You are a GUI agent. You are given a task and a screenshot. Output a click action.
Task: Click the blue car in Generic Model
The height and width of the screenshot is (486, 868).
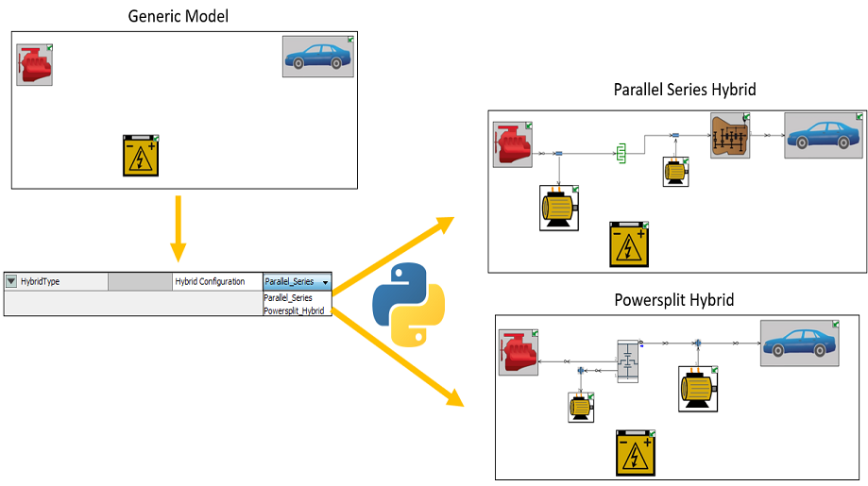(317, 57)
